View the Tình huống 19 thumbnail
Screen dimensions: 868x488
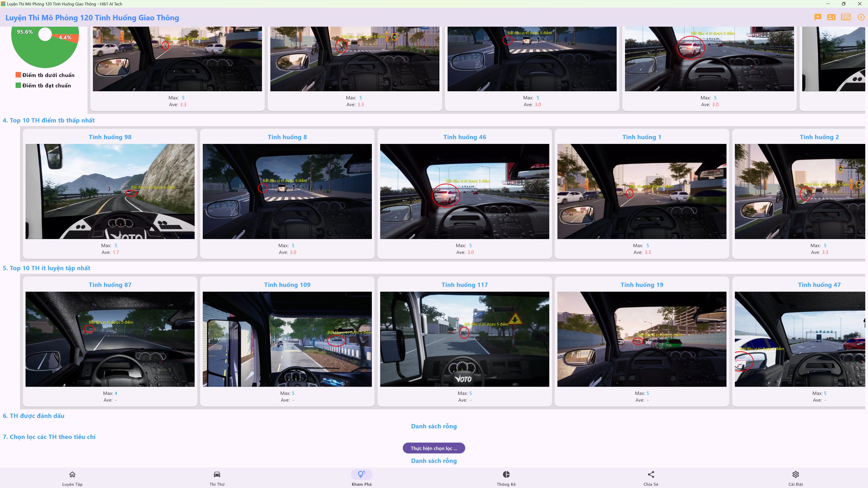pyautogui.click(x=642, y=339)
